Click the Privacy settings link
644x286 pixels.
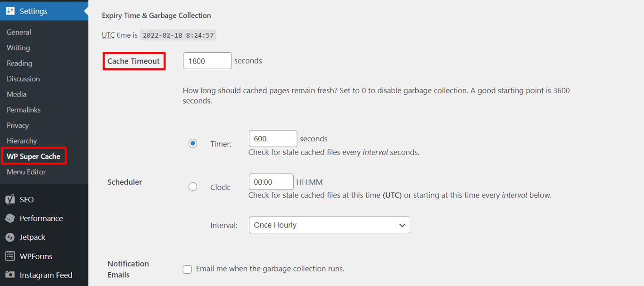[17, 125]
